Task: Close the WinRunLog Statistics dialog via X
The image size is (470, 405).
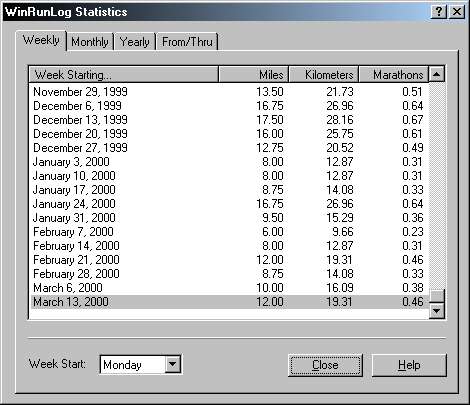Action: [457, 12]
